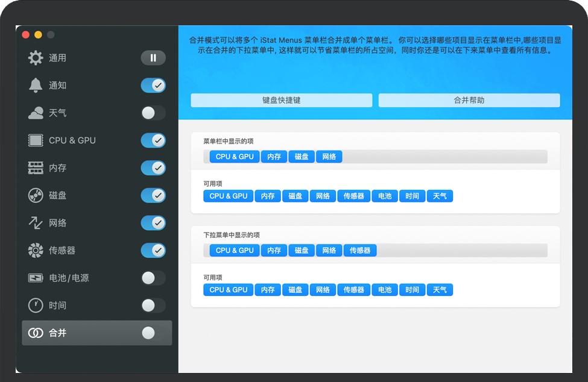588x382 pixels.
Task: Click the bell icon for 通知
Action: click(36, 86)
